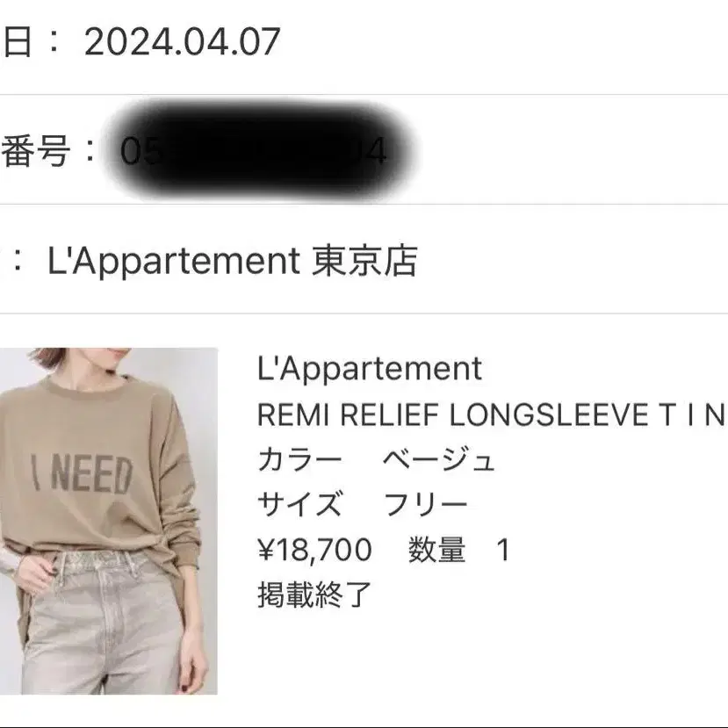Click the 番号 label
The width and height of the screenshot is (728, 728).
pos(35,150)
